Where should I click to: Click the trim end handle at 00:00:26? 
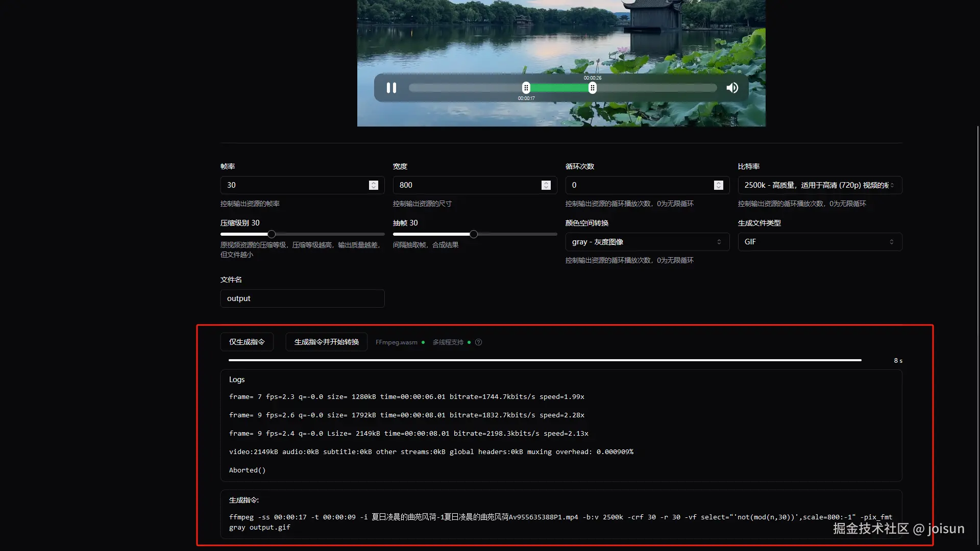click(x=592, y=88)
